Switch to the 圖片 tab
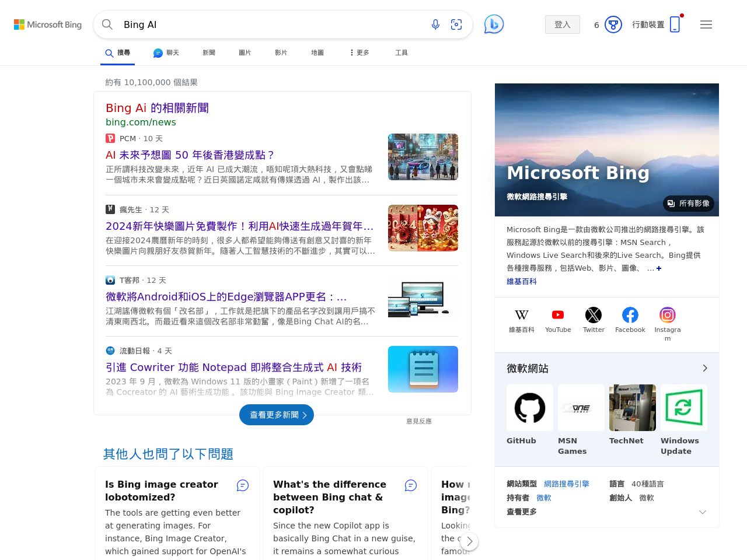The image size is (747, 560). point(245,52)
